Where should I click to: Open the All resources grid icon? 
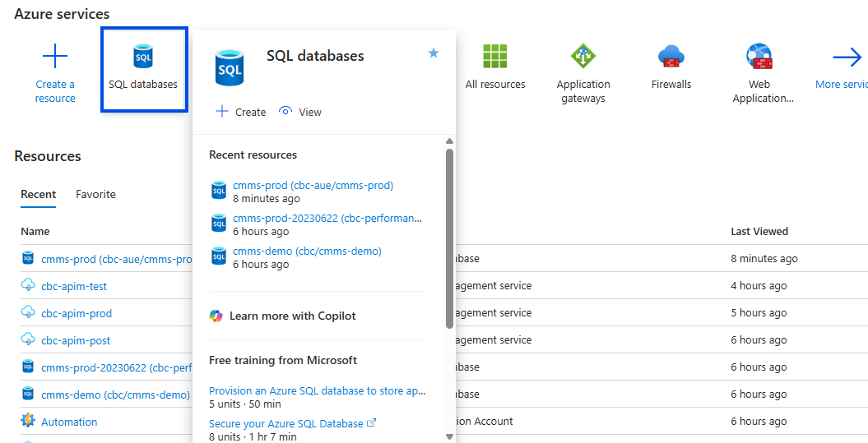[495, 57]
